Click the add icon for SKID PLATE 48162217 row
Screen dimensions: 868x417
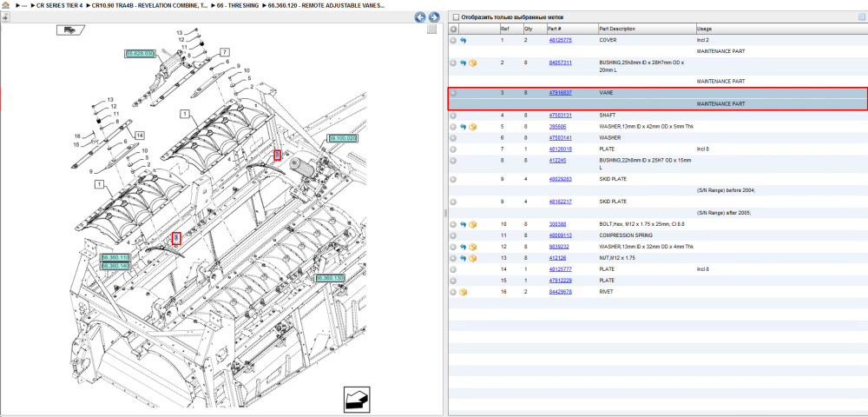click(453, 202)
